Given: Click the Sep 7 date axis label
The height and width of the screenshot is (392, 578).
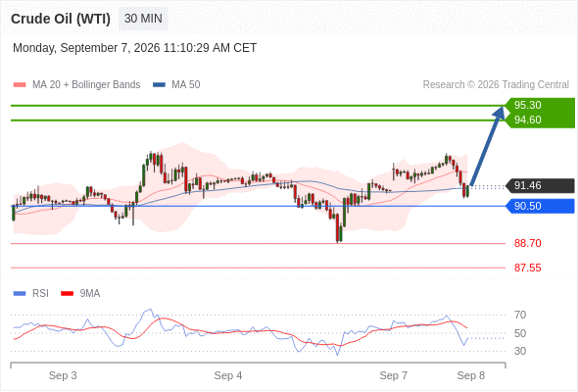Looking at the screenshot, I should pos(394,375).
